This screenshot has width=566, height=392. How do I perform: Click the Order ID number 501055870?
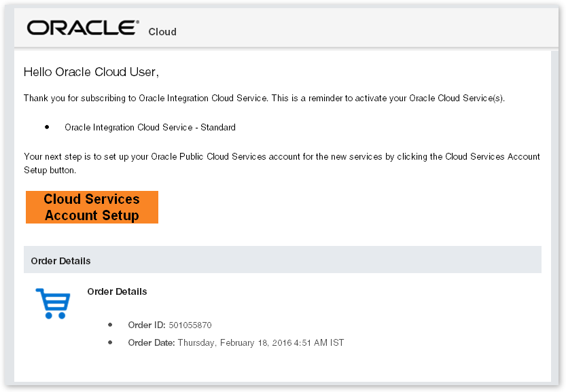tap(191, 325)
